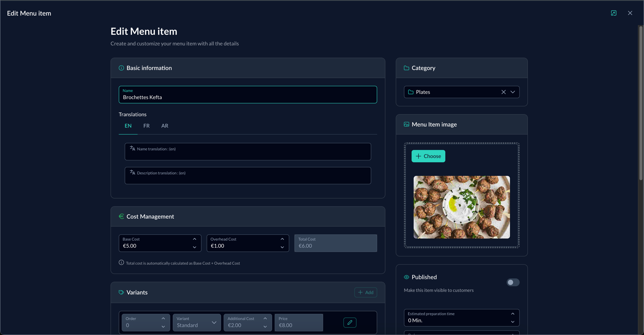Click the Name field with Brochettes Kefta

248,95
